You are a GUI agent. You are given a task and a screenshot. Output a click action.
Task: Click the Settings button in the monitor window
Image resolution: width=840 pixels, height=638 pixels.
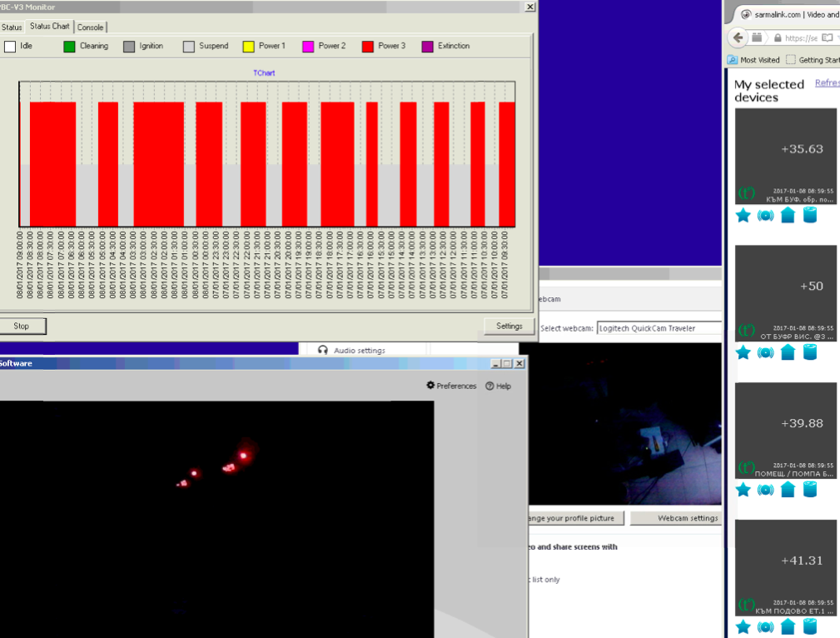click(509, 326)
